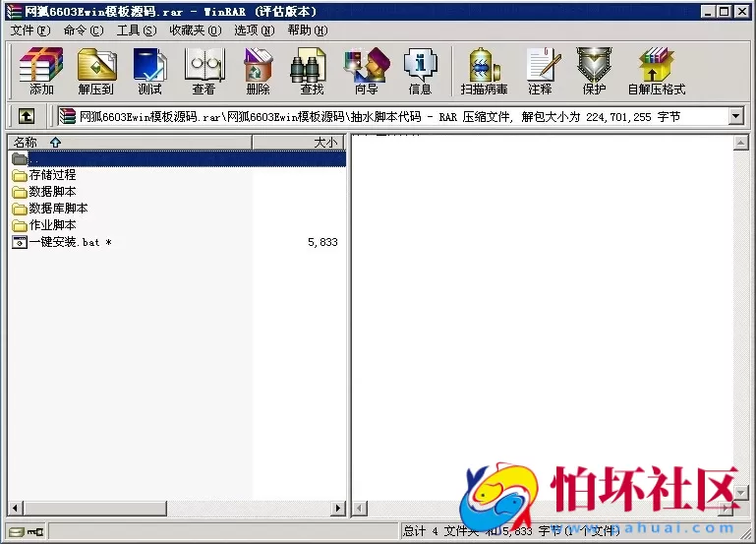The width and height of the screenshot is (756, 544).
Task: Sort by the 大小 column header
Action: 298,143
